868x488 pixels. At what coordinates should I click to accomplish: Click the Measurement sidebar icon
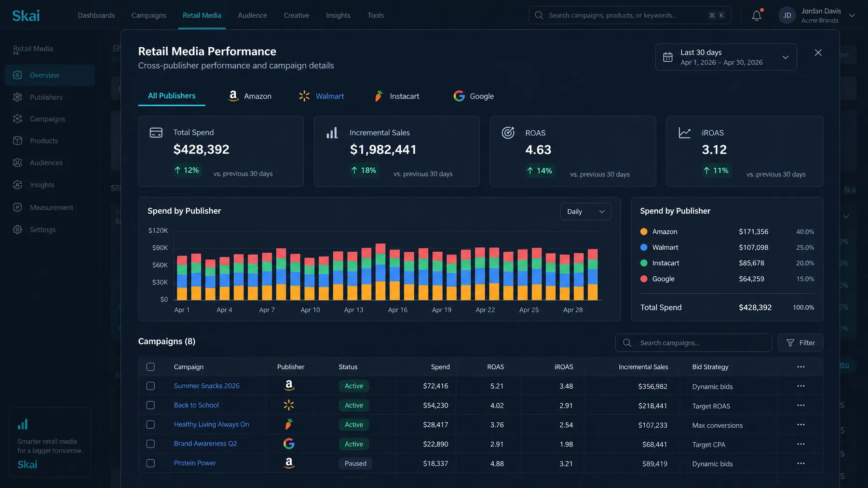click(18, 207)
